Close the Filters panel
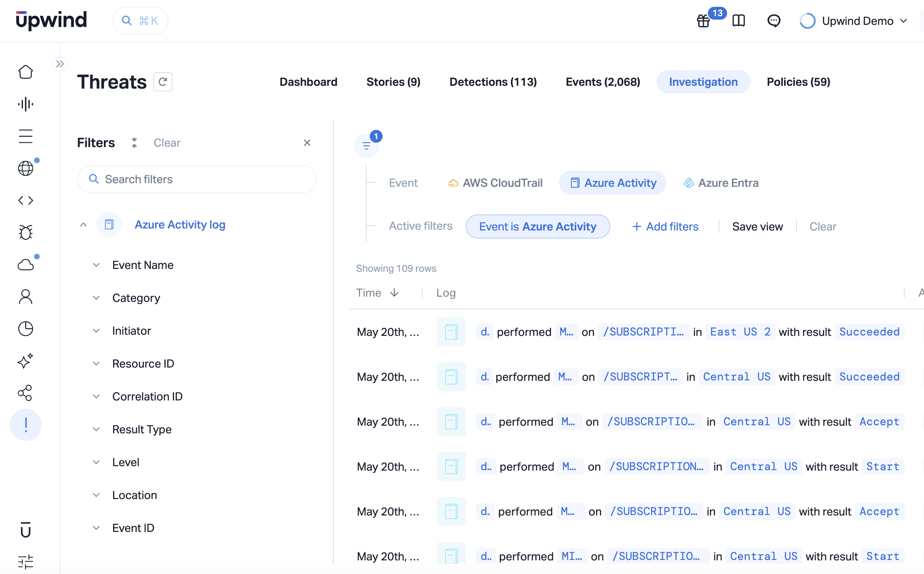924x574 pixels. (x=307, y=143)
